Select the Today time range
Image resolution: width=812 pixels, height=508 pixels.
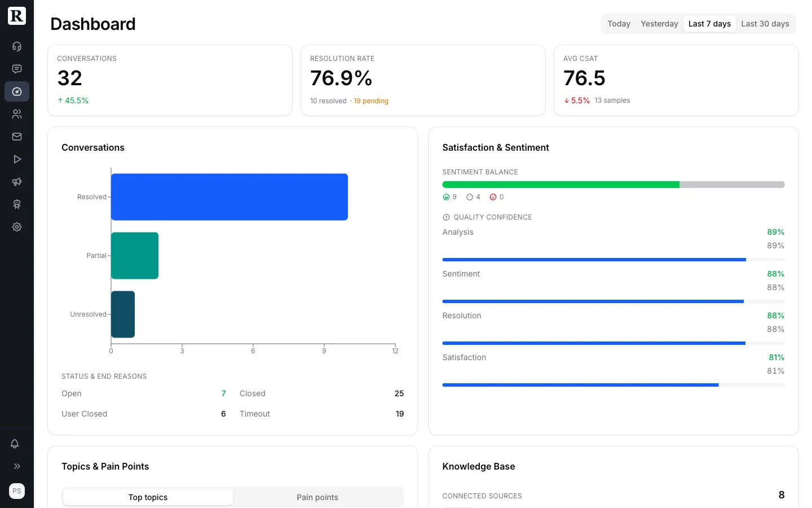click(619, 24)
